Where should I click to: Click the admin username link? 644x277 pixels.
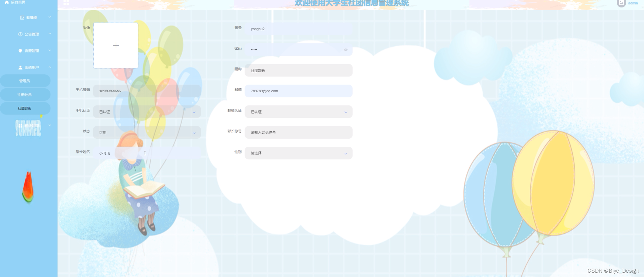tap(633, 3)
